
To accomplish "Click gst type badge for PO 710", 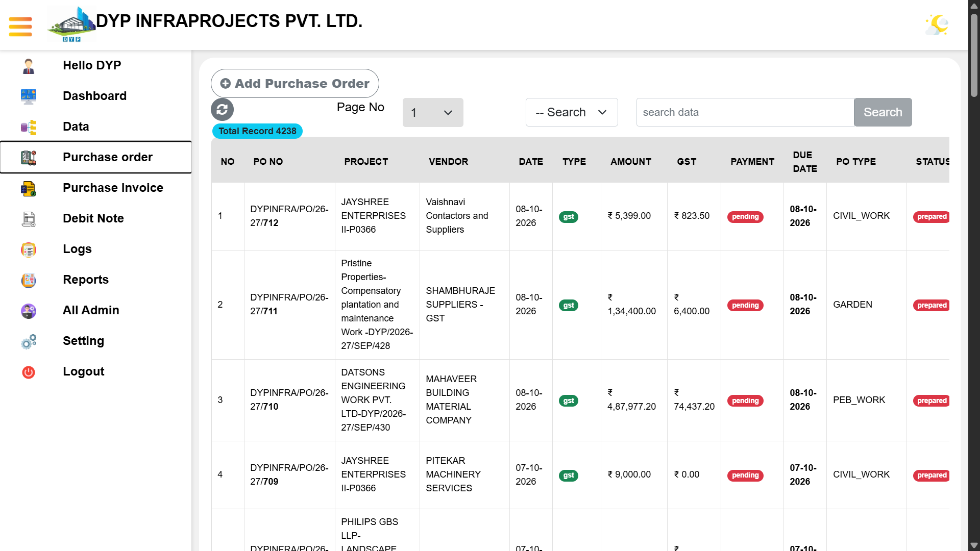I will click(569, 401).
